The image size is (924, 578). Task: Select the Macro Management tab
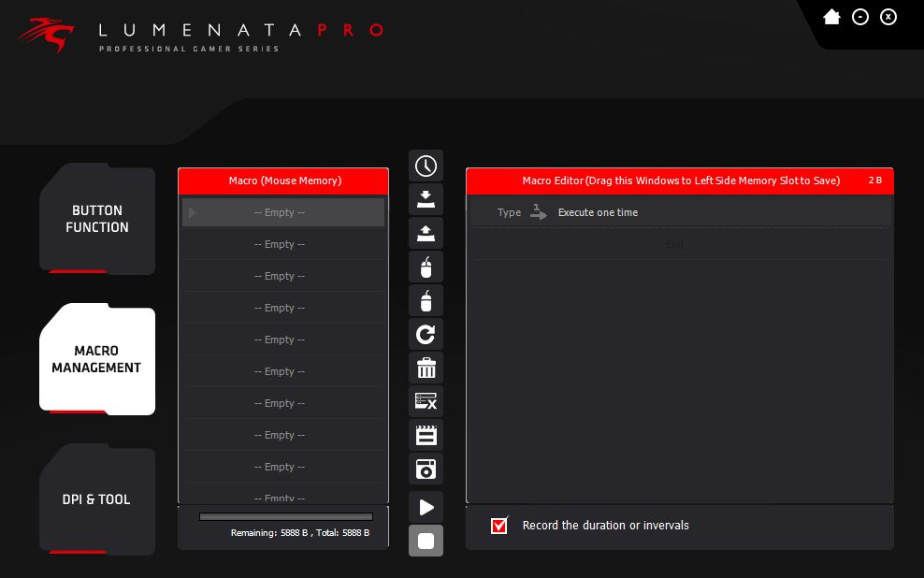tap(97, 359)
